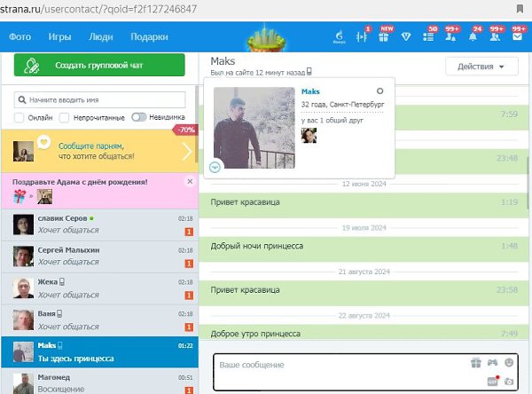
Task: Toggle the Онлайн checkbox
Action: pos(19,117)
